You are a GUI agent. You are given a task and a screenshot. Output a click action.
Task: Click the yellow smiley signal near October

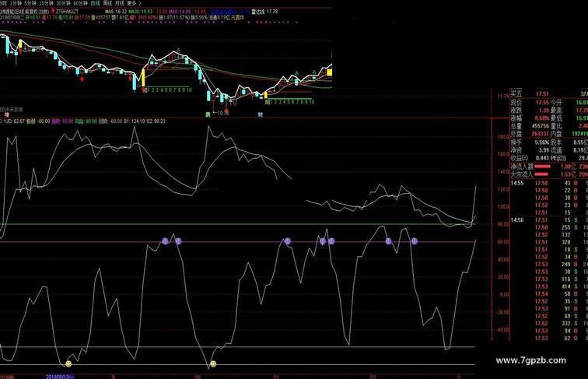click(x=213, y=363)
